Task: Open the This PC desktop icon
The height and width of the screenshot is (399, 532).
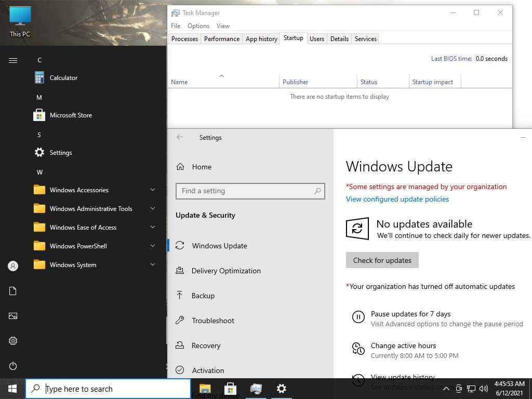Action: 20,22
